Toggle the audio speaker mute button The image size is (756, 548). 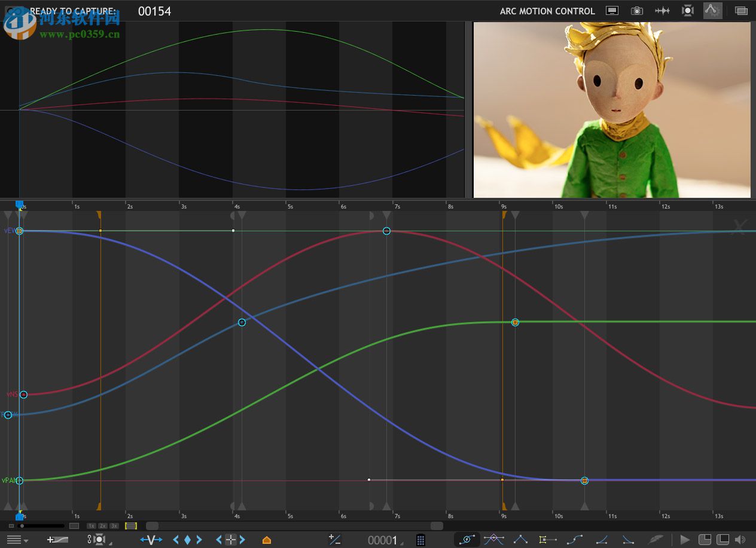pos(741,540)
